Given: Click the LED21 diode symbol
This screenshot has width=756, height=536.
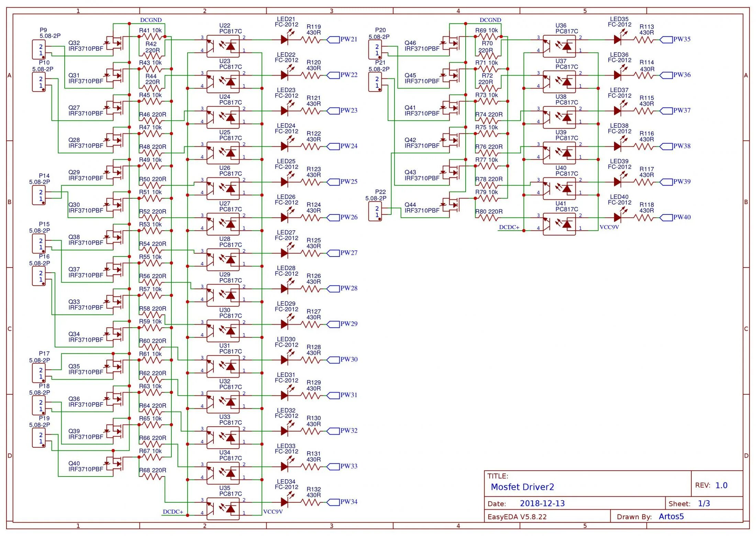Looking at the screenshot, I should click(284, 40).
